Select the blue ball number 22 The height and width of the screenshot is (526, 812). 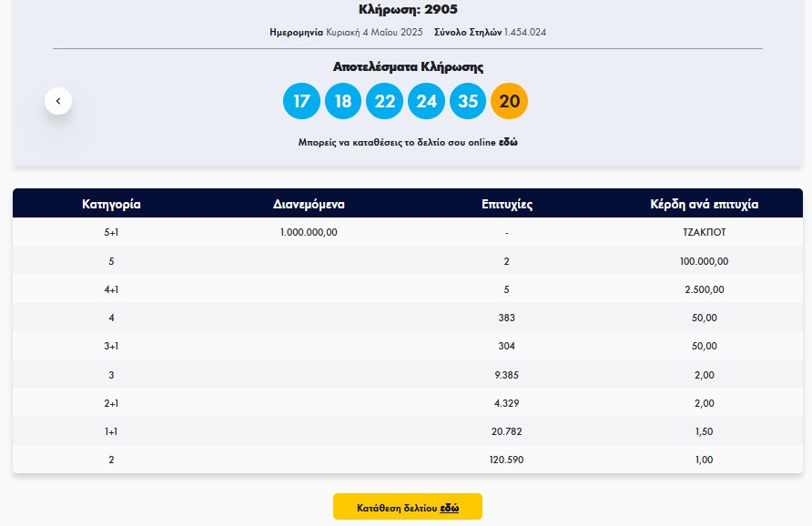384,101
